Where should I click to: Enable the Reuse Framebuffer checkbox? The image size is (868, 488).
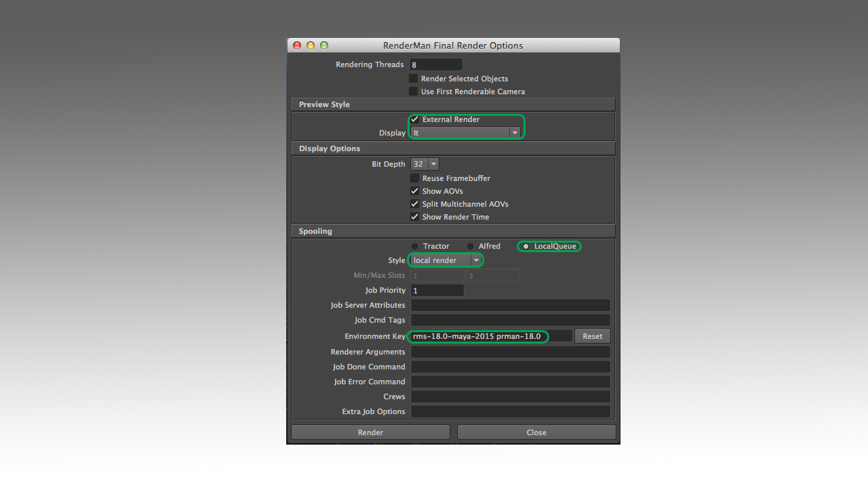pos(415,178)
